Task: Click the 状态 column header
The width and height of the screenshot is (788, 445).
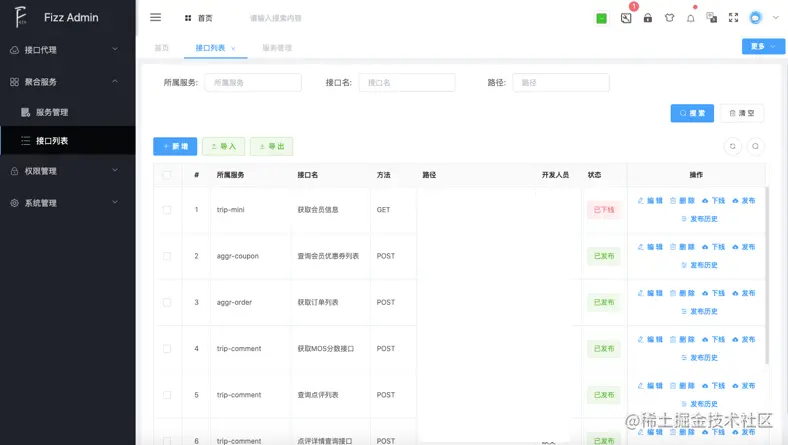Action: [x=594, y=175]
